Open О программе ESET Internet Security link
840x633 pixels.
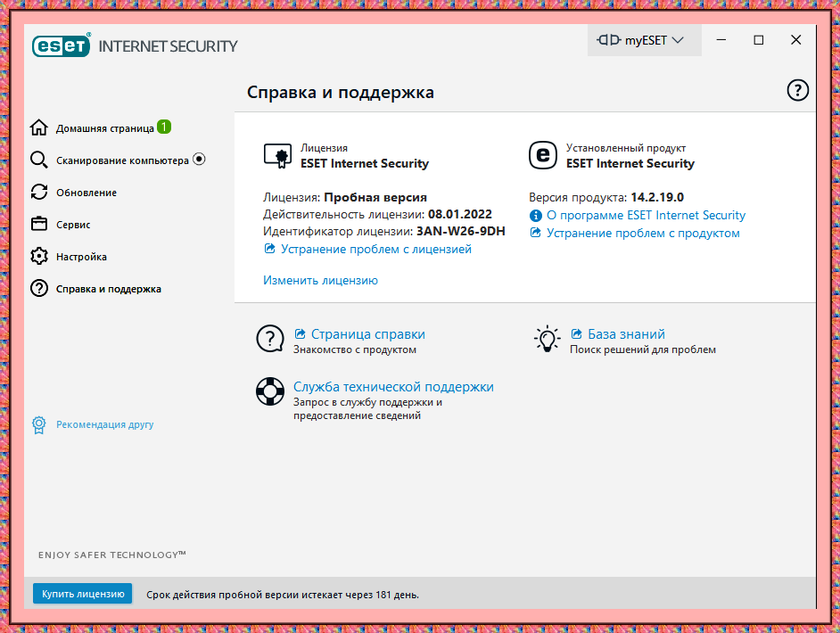point(646,215)
